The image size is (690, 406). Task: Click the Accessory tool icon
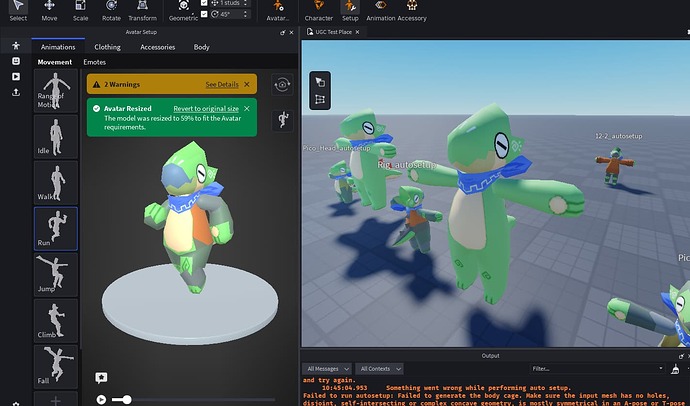click(x=411, y=10)
